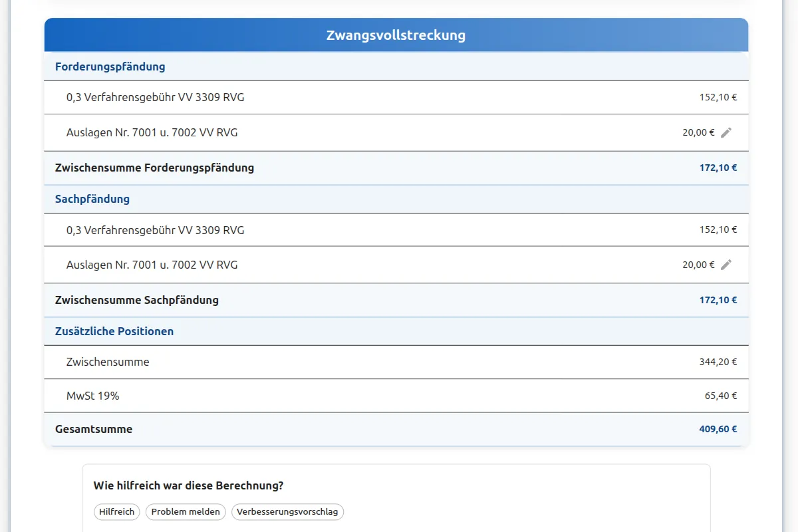The width and height of the screenshot is (798, 532).
Task: Open the Problem melden form
Action: (185, 511)
